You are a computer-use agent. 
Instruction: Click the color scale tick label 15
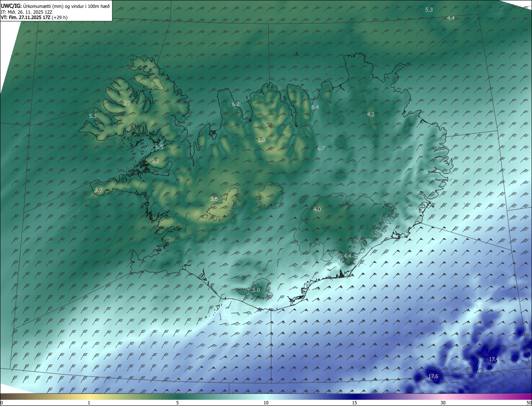click(x=355, y=403)
